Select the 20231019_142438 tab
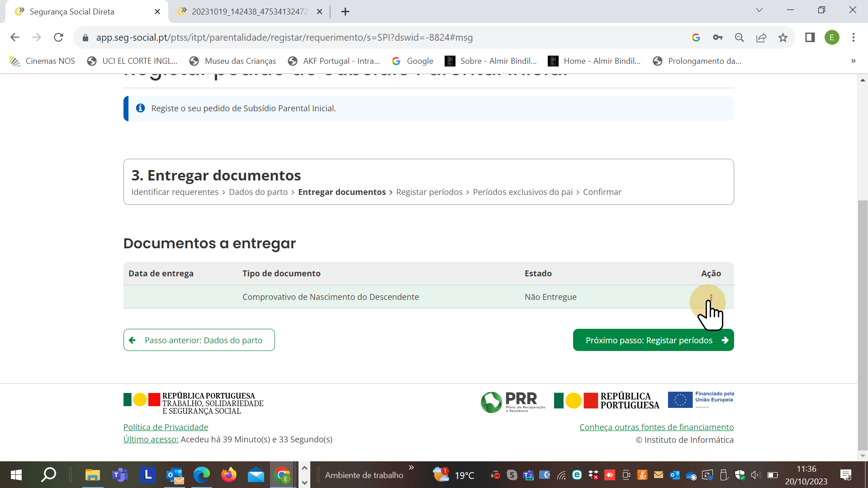Screen dimensions: 868x488 click(x=247, y=11)
